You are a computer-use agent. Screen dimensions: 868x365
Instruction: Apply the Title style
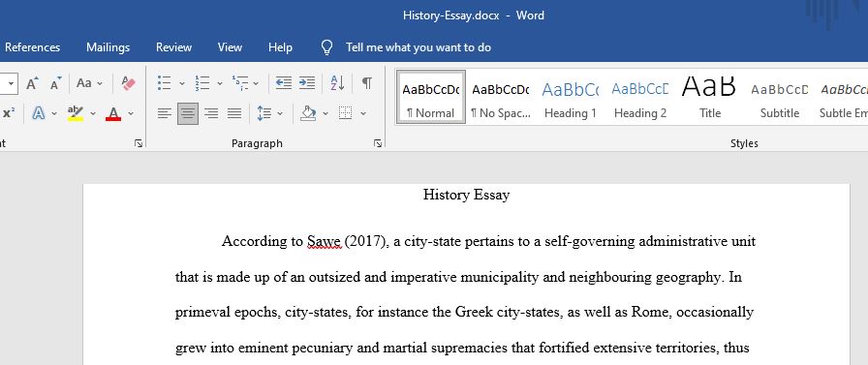click(710, 96)
